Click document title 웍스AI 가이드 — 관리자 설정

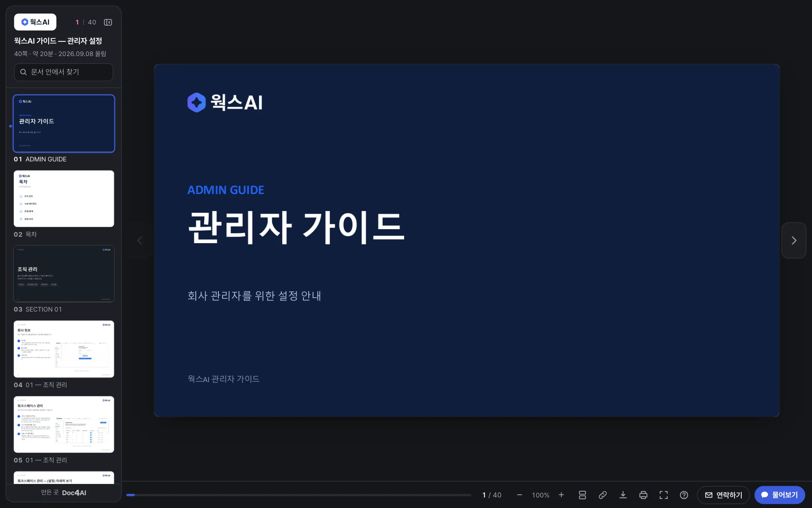58,41
